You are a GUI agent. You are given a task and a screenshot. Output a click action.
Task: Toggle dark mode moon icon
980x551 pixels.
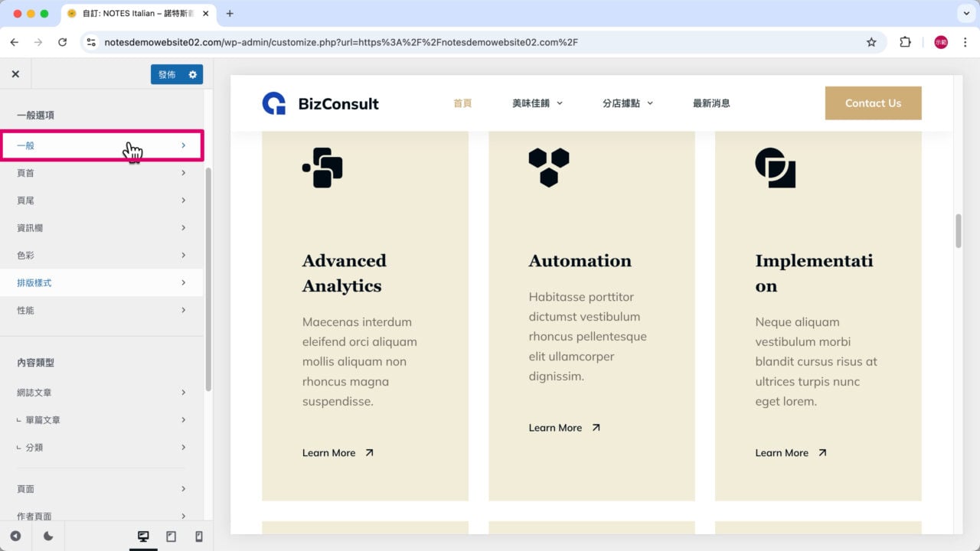[48, 536]
